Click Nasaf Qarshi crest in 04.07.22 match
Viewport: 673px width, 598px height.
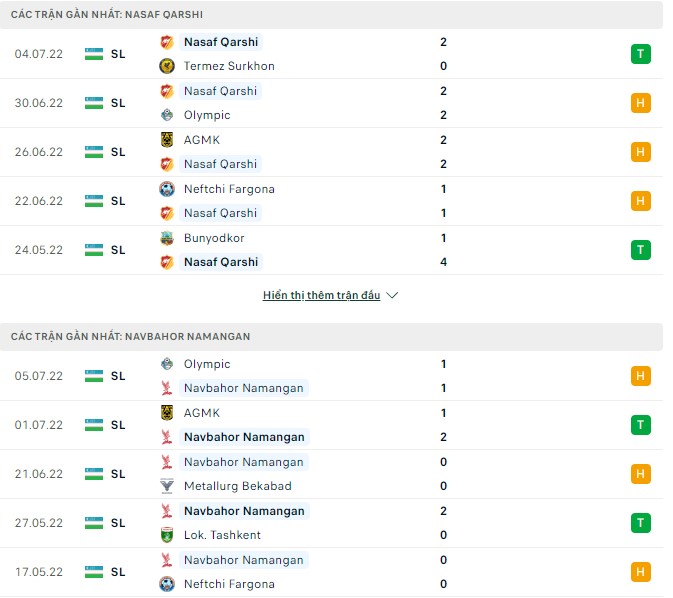click(x=167, y=42)
